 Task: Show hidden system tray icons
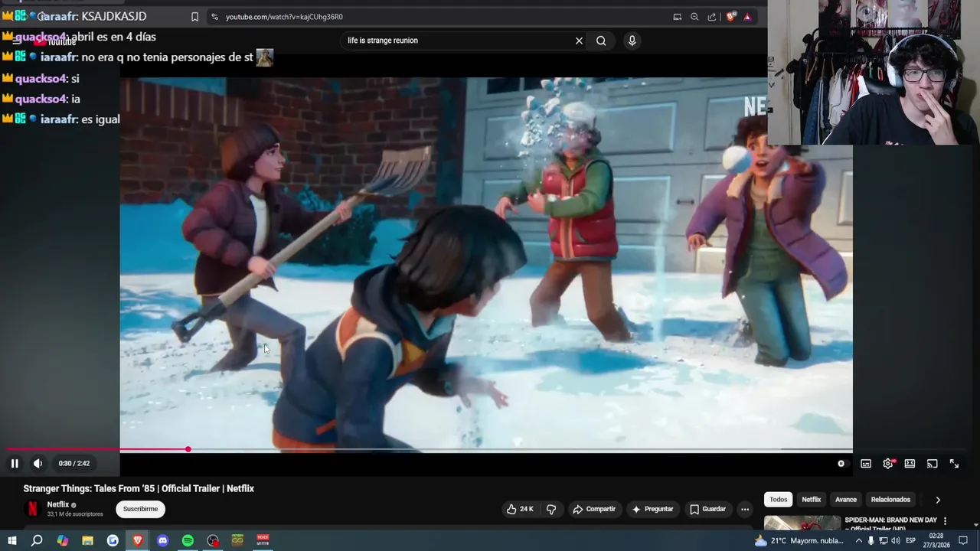click(858, 540)
